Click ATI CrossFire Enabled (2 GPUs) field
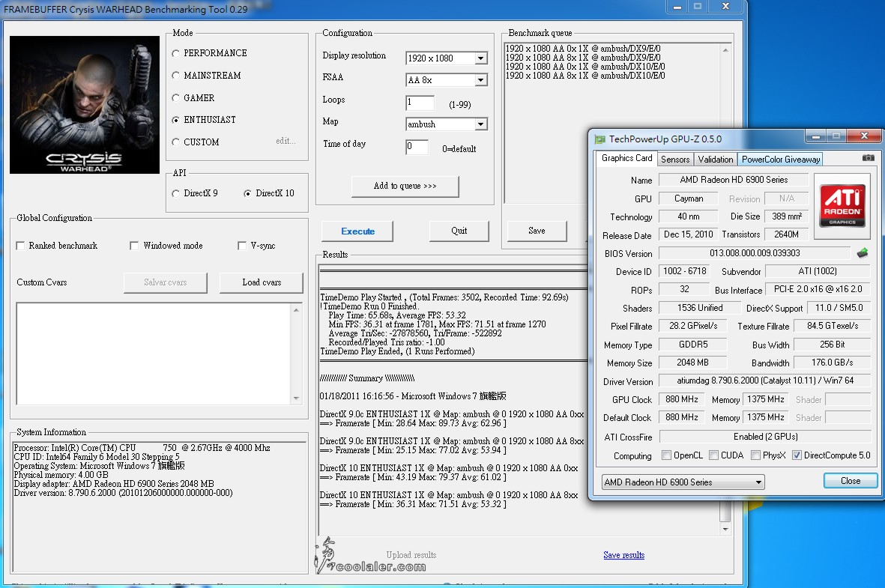885x588 pixels. click(x=765, y=437)
